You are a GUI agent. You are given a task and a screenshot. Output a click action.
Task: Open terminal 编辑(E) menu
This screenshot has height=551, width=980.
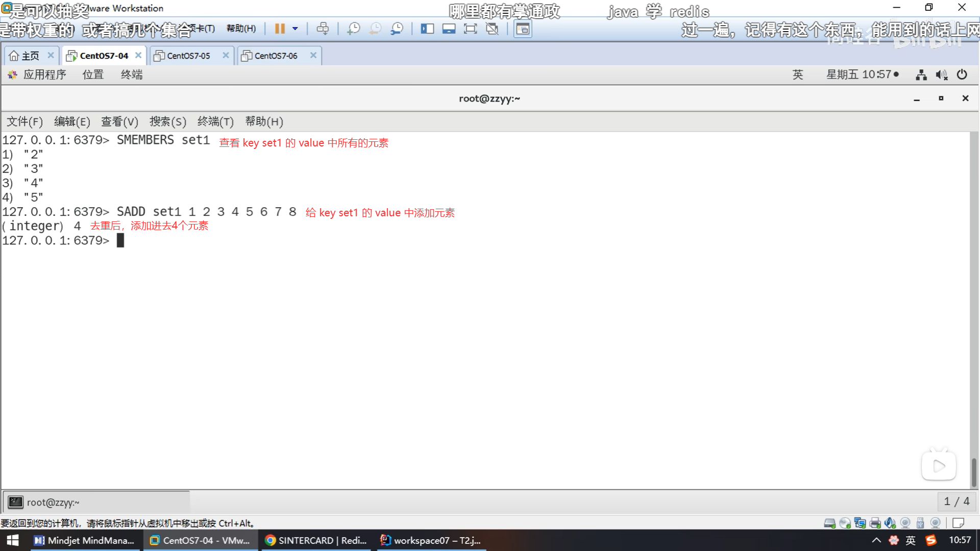coord(72,121)
